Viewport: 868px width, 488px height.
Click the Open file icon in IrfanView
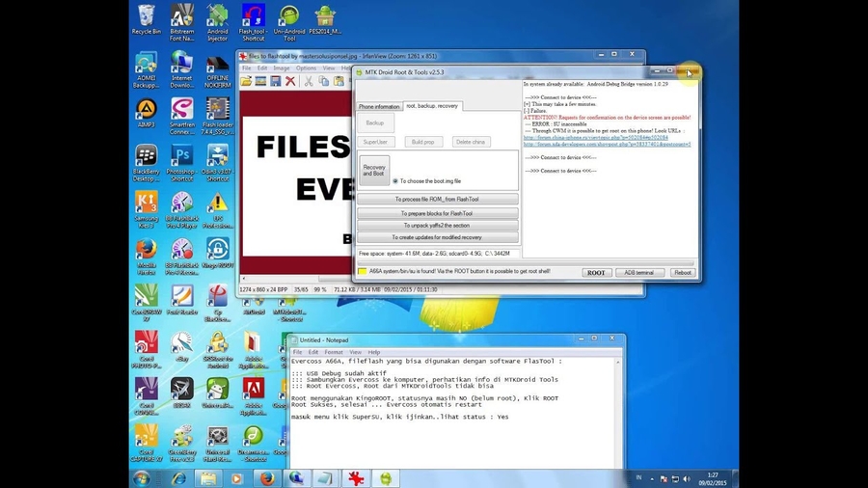[x=246, y=82]
